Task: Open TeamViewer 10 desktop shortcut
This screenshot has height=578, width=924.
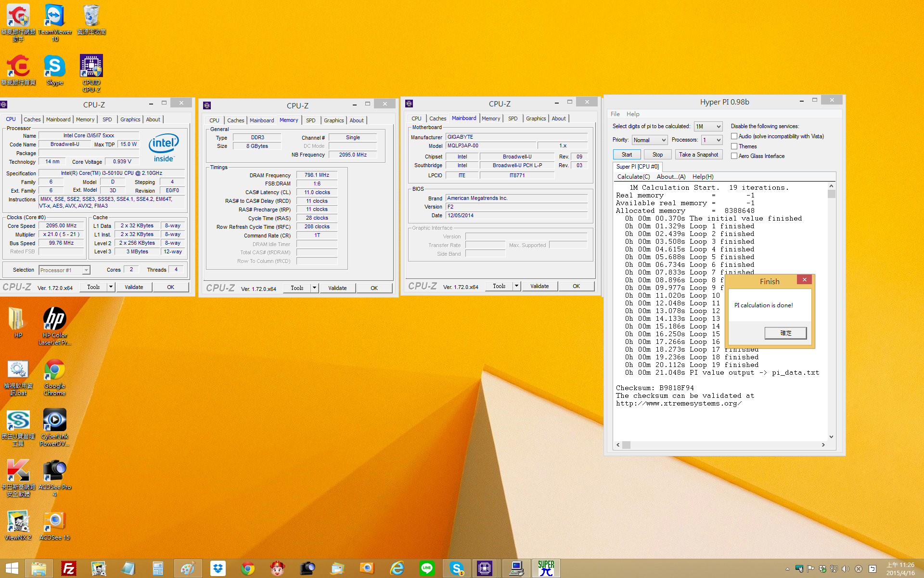Action: 55,23
